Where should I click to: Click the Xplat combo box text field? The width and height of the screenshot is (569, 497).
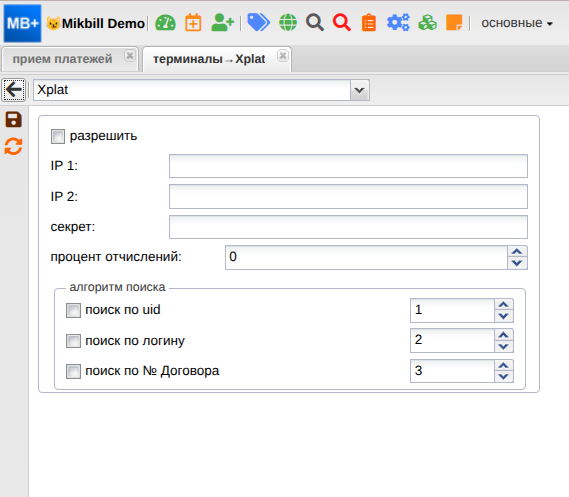(x=192, y=90)
